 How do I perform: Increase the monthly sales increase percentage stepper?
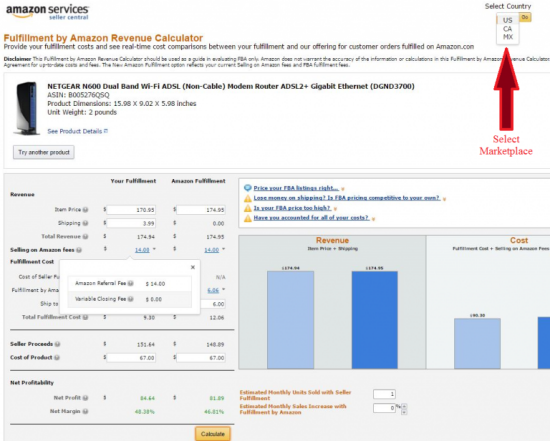point(404,406)
